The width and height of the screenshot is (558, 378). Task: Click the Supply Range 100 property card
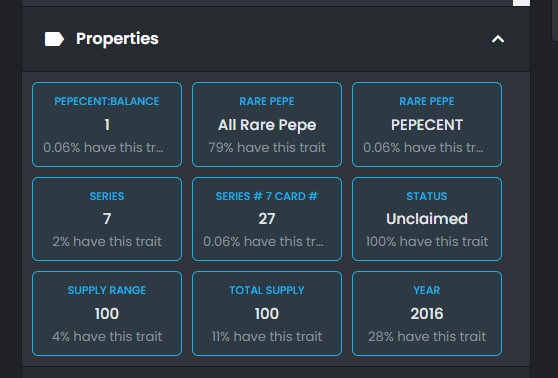107,314
